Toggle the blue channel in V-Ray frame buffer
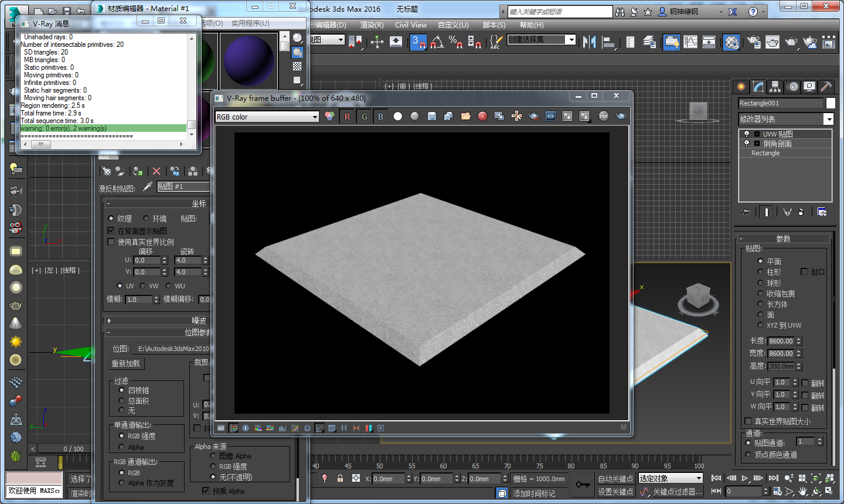Image resolution: width=844 pixels, height=504 pixels. [380, 117]
